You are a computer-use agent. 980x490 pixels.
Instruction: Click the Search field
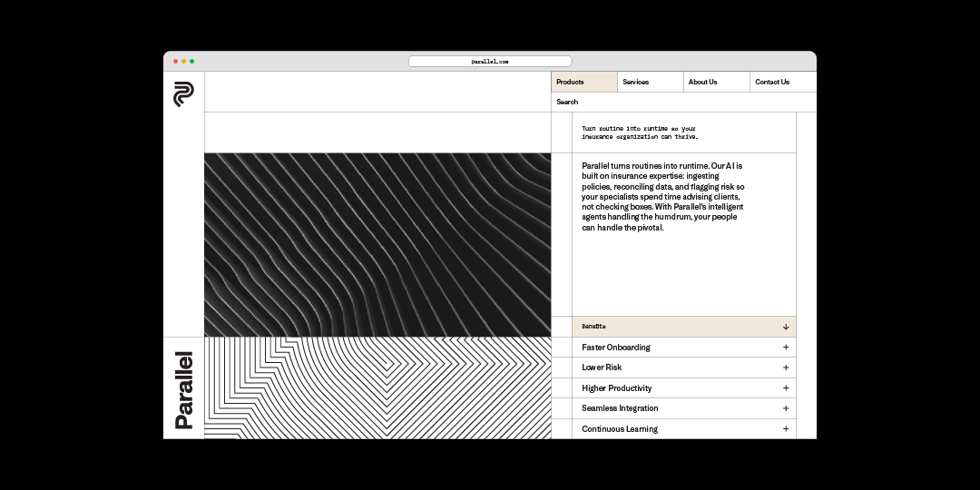[684, 102]
